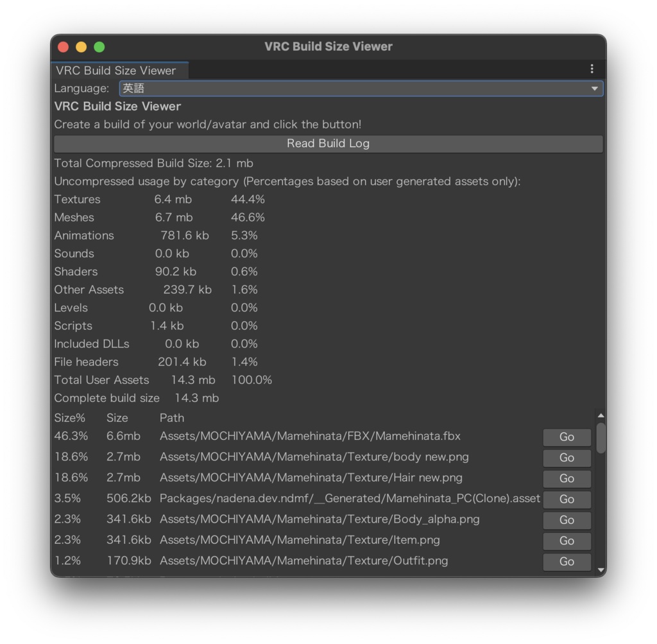Screen dimensions: 657x644
Task: Click Go beside Body_alpha.png
Action: [567, 520]
